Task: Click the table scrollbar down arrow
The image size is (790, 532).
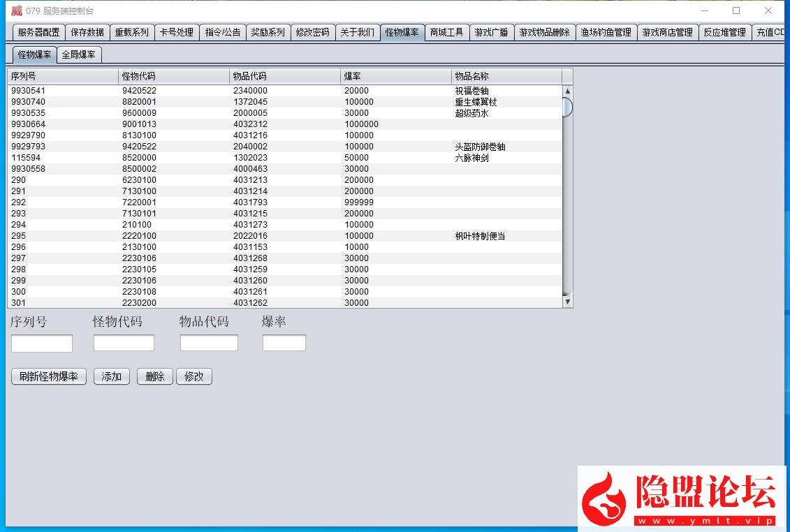Action: click(567, 302)
